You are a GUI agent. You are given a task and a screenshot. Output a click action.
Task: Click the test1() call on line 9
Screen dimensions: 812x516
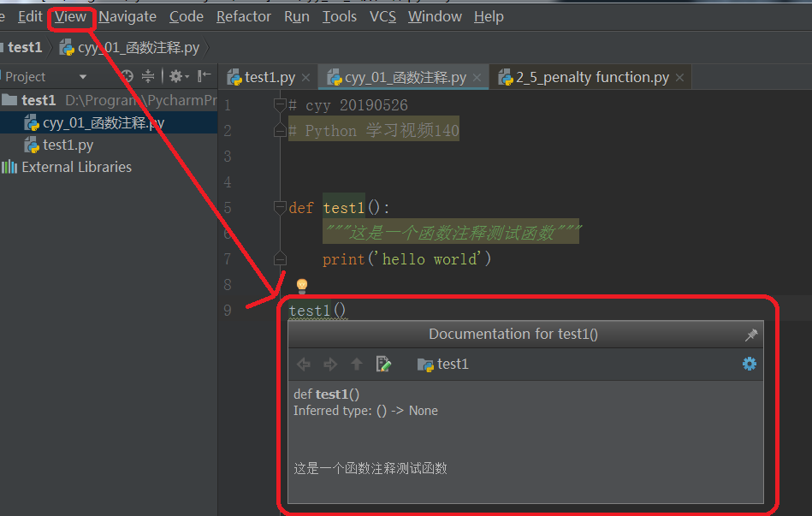coord(317,311)
